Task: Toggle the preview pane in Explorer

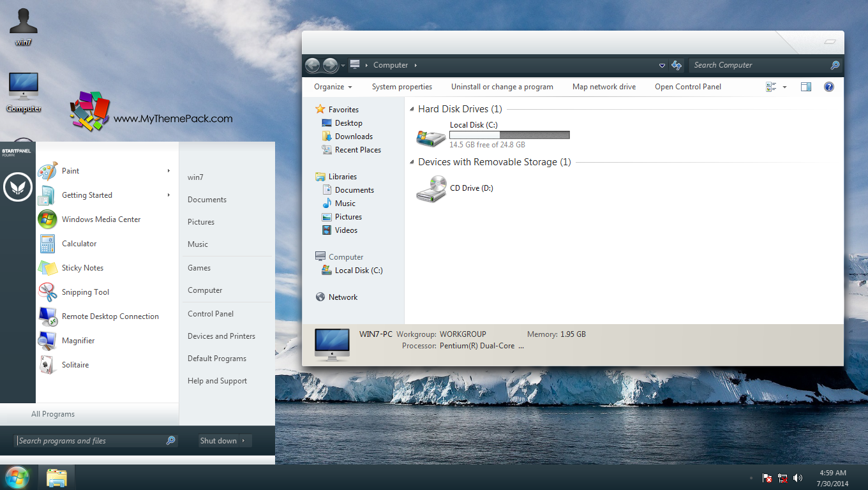Action: 805,87
